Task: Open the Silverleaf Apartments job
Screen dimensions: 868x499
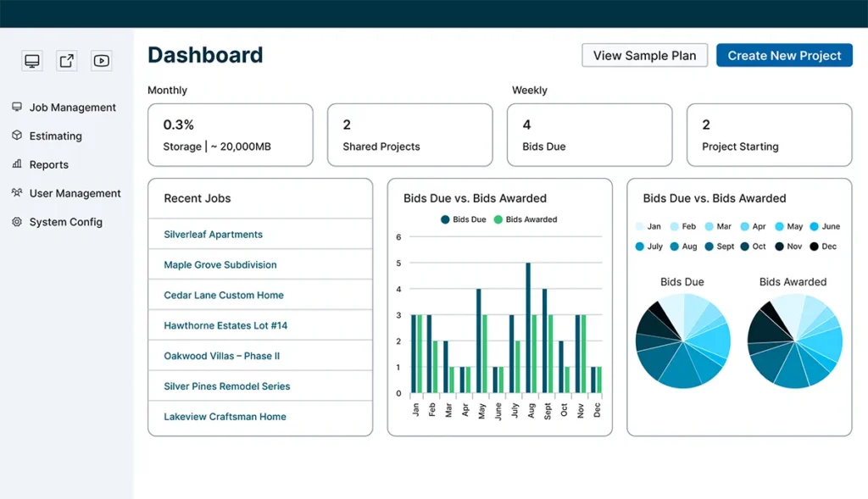Action: (213, 235)
